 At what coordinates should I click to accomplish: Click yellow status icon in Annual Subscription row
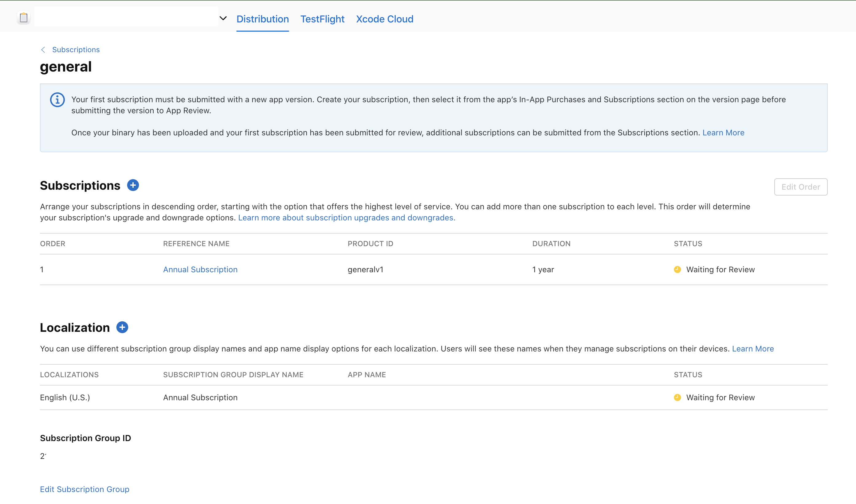point(677,270)
